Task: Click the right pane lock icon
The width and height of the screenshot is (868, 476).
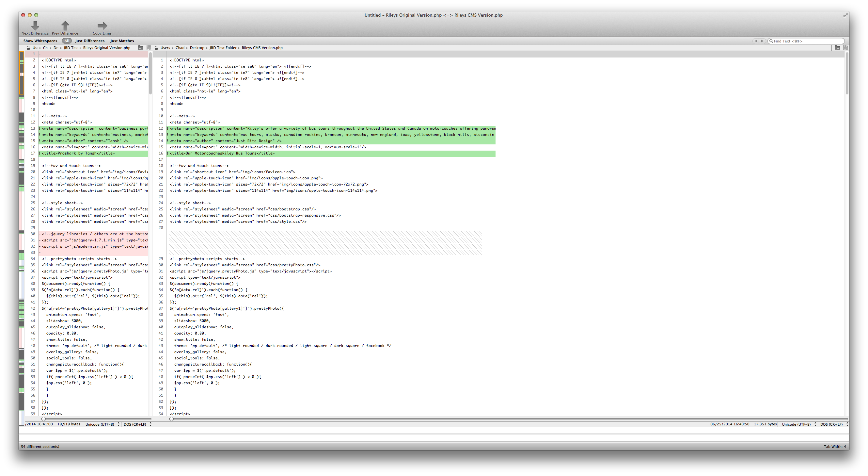Action: click(x=156, y=48)
